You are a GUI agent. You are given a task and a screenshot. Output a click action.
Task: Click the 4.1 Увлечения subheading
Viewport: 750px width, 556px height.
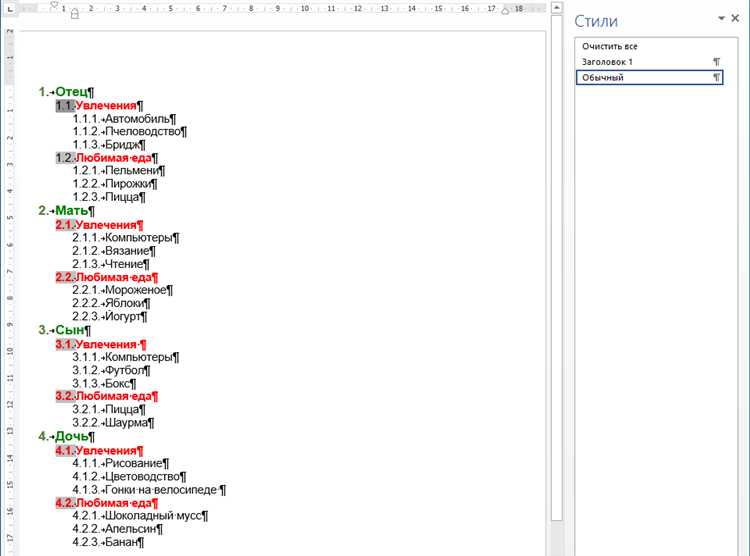pyautogui.click(x=99, y=451)
